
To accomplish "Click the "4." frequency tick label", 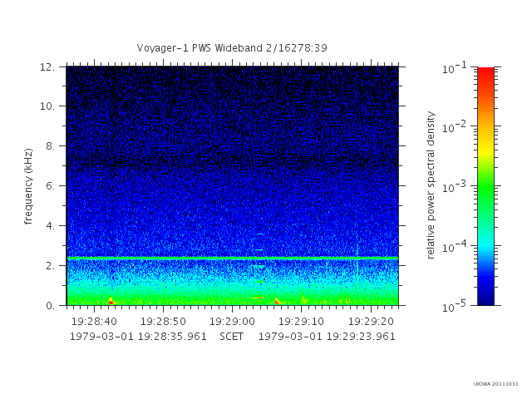I will pyautogui.click(x=50, y=225).
